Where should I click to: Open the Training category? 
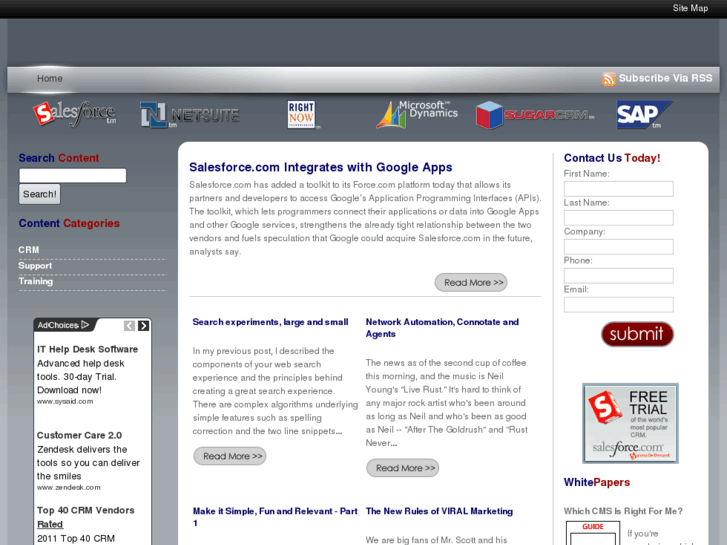36,281
